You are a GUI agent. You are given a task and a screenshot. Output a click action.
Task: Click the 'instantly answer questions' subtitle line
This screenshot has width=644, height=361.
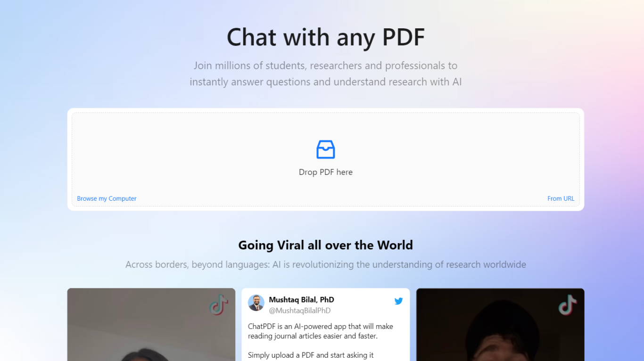(325, 82)
